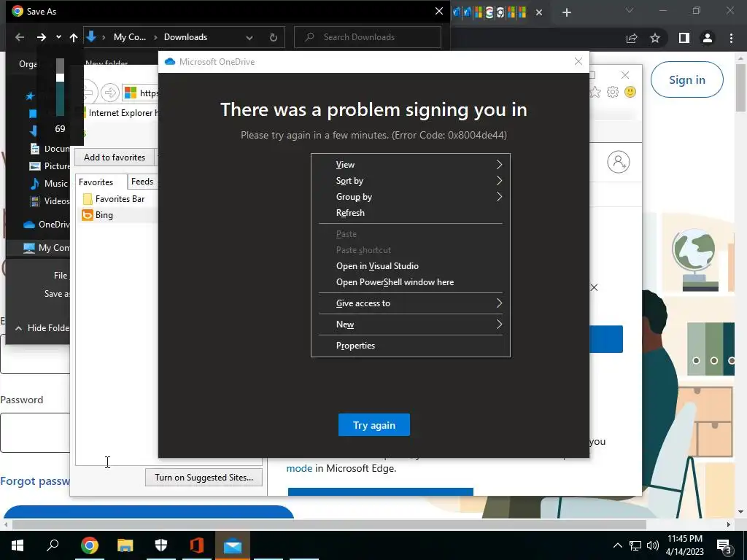Open Chrome profile avatar
The image size is (747, 560).
[708, 38]
